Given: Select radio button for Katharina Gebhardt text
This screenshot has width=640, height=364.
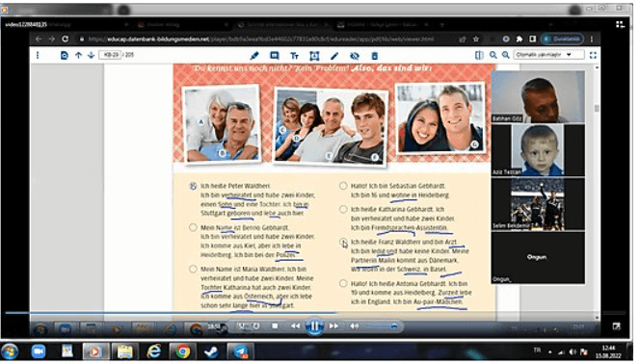Looking at the screenshot, I should click(x=343, y=209).
